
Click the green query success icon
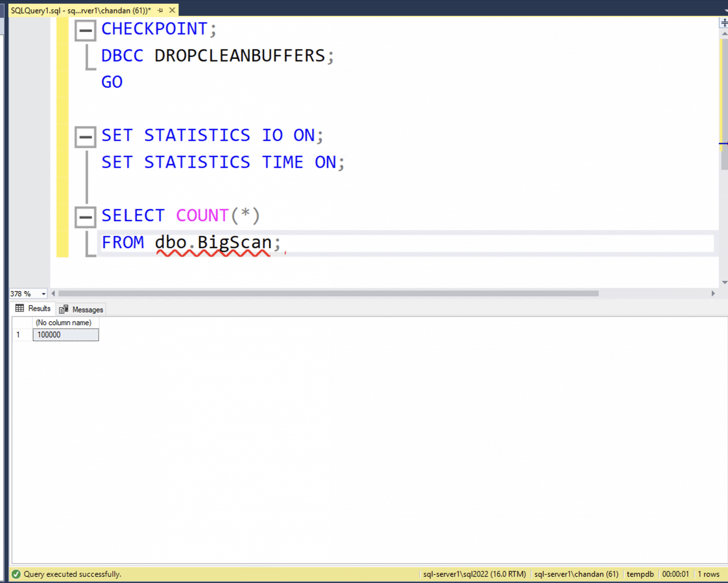(x=16, y=574)
